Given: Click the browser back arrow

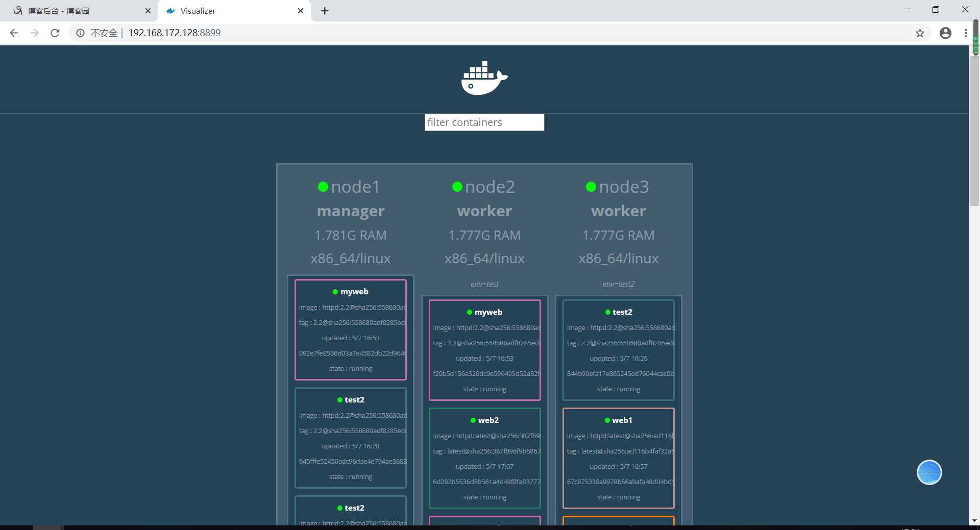Looking at the screenshot, I should pyautogui.click(x=14, y=33).
